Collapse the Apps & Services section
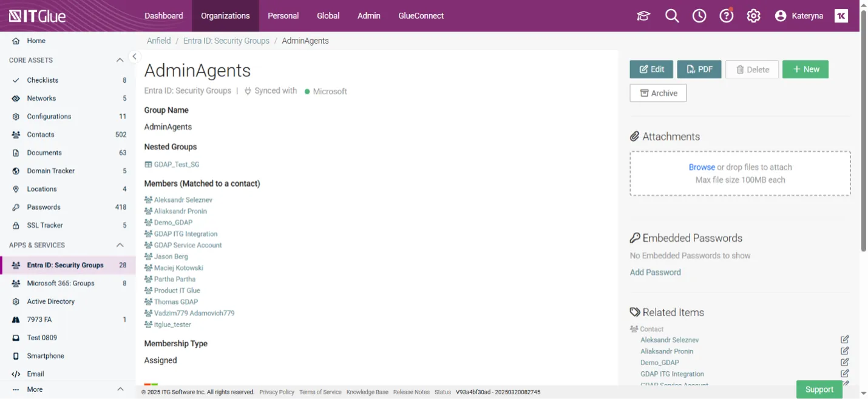Image resolution: width=868 pixels, height=401 pixels. click(120, 245)
